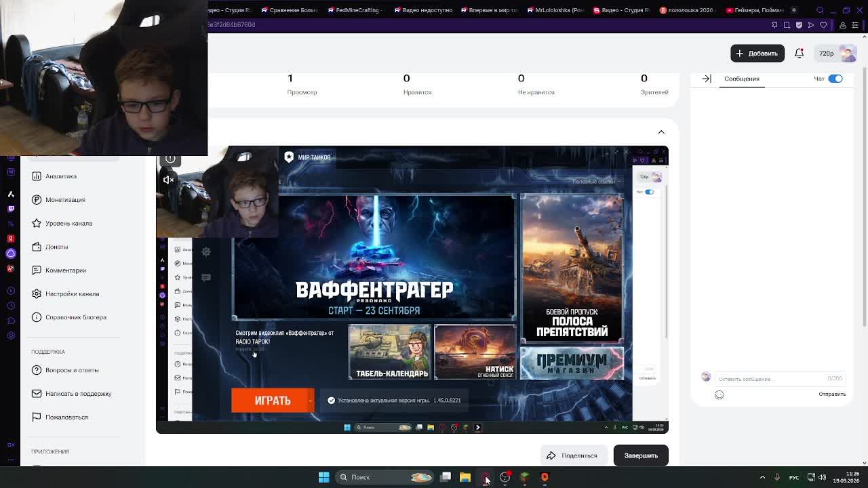Screen dimensions: 868x488
Task: Click the channel settings gear icon
Action: click(x=37, y=293)
